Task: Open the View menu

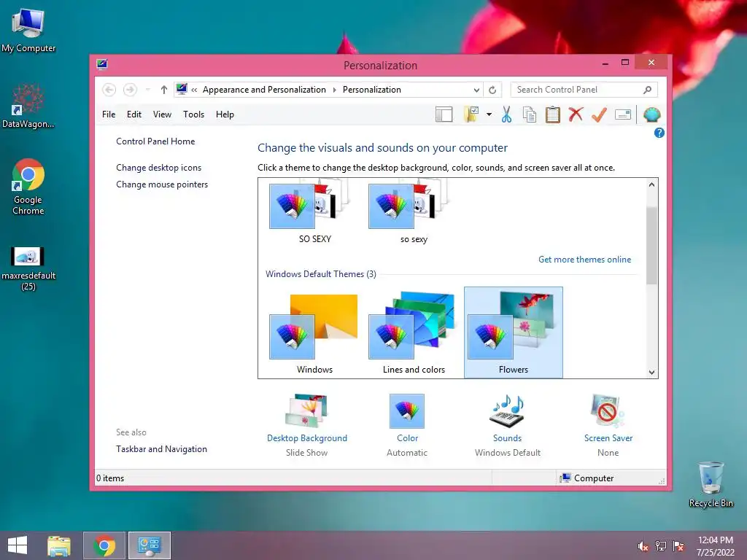Action: pyautogui.click(x=162, y=114)
